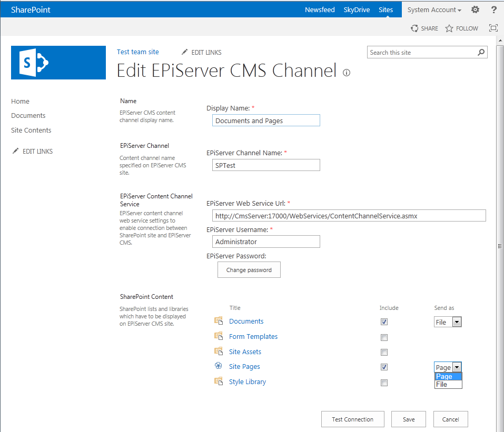This screenshot has width=504, height=432.
Task: Select File option in open dropdown
Action: point(442,385)
